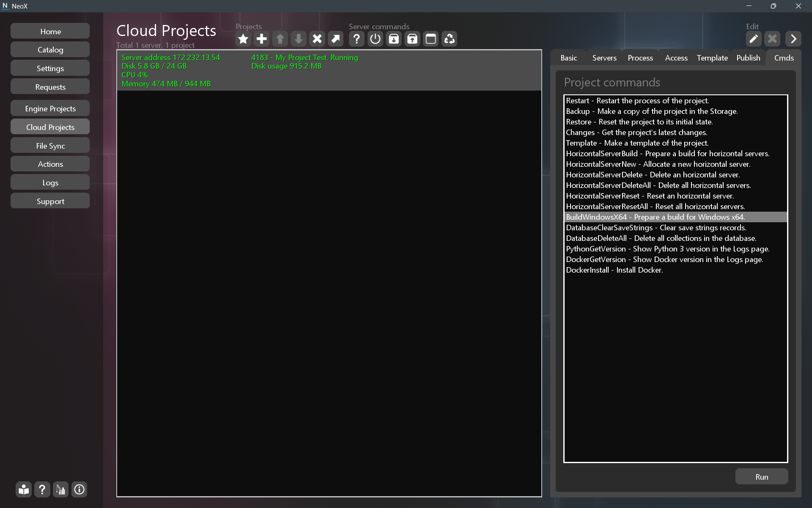Open the Access tab
This screenshot has height=508, width=812.
click(x=676, y=58)
